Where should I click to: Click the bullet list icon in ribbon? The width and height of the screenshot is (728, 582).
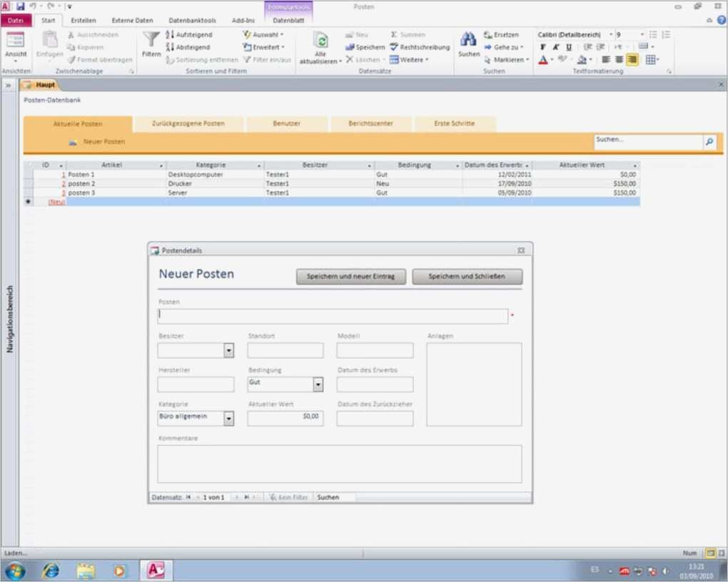[653, 35]
